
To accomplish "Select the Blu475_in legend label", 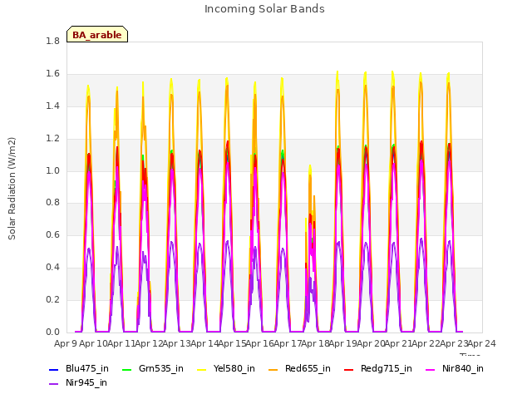I will [87, 369].
